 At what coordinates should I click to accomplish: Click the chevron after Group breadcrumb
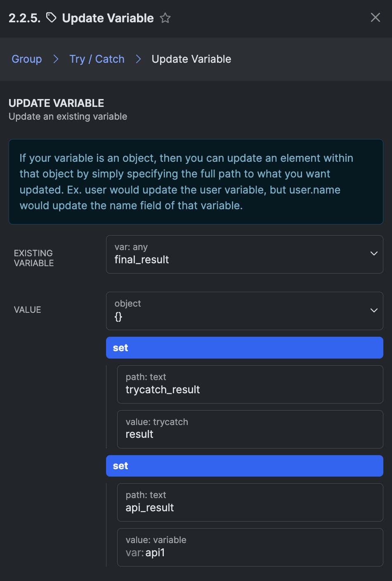[56, 59]
